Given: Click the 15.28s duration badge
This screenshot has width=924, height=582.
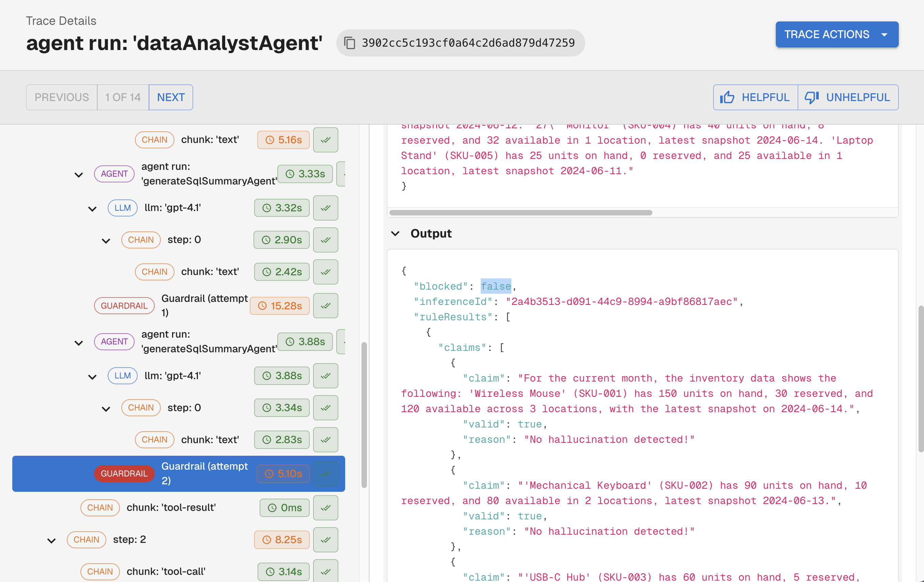Looking at the screenshot, I should pyautogui.click(x=279, y=306).
